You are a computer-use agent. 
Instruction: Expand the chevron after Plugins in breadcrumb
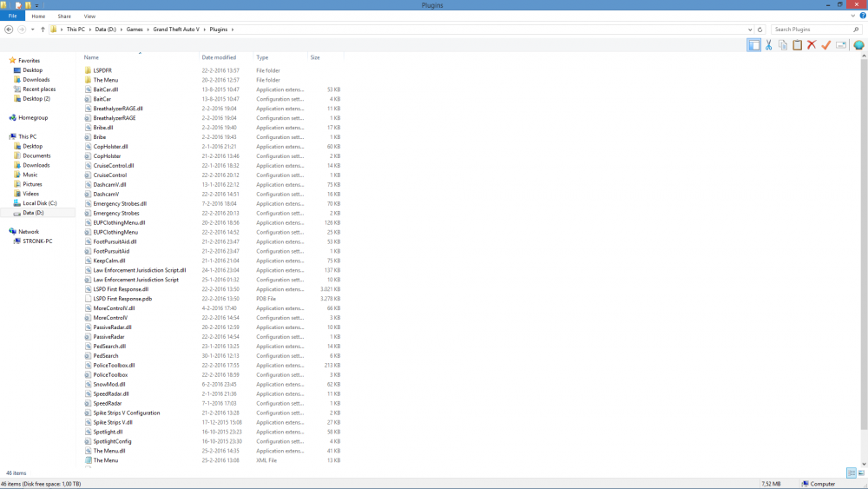233,30
